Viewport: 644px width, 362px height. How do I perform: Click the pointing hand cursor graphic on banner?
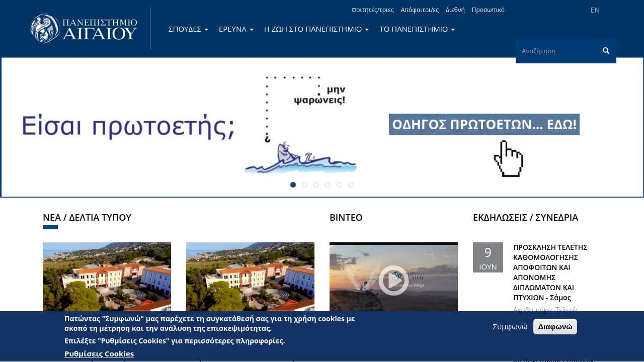tap(508, 158)
